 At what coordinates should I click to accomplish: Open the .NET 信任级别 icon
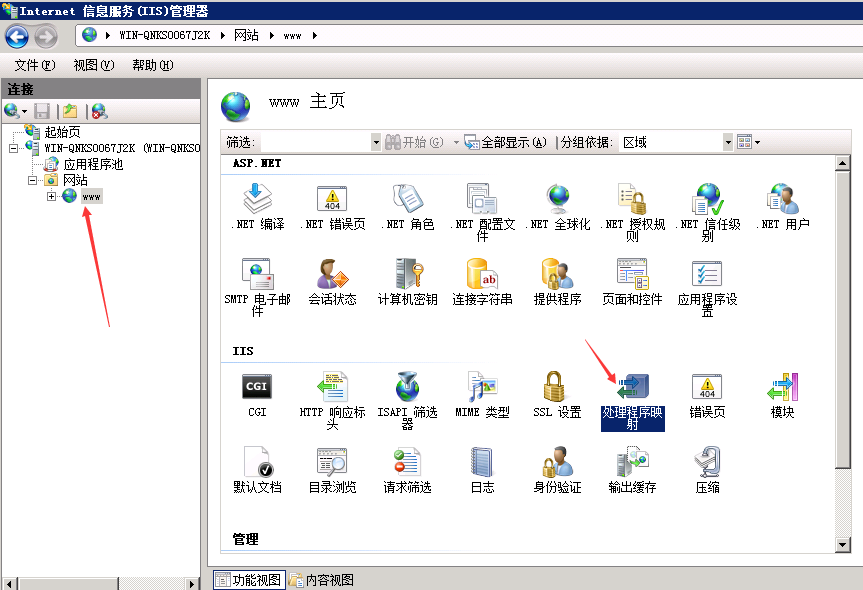pos(707,200)
